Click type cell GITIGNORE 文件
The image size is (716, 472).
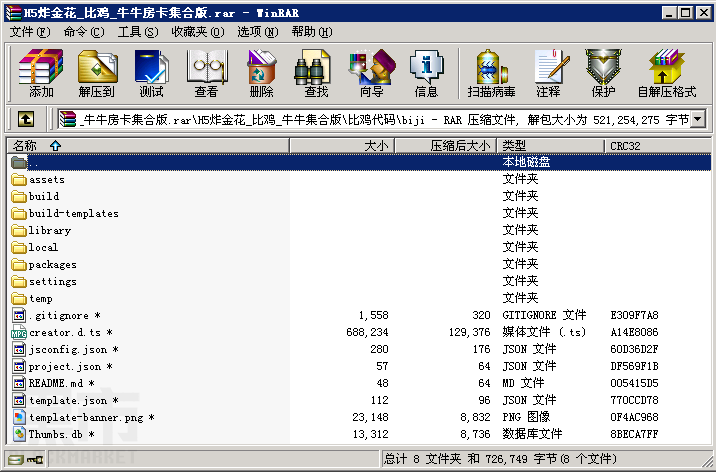pos(544,315)
